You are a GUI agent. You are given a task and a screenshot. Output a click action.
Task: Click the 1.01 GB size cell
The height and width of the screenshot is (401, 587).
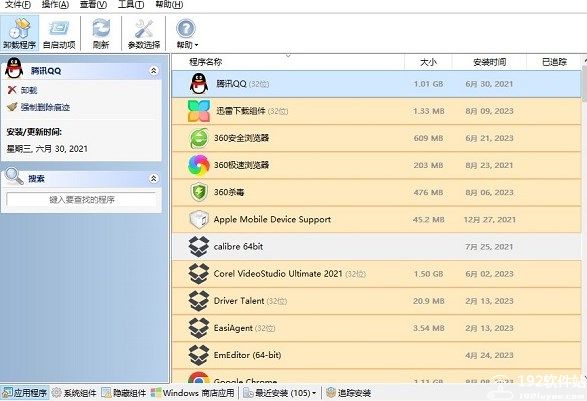tap(428, 84)
